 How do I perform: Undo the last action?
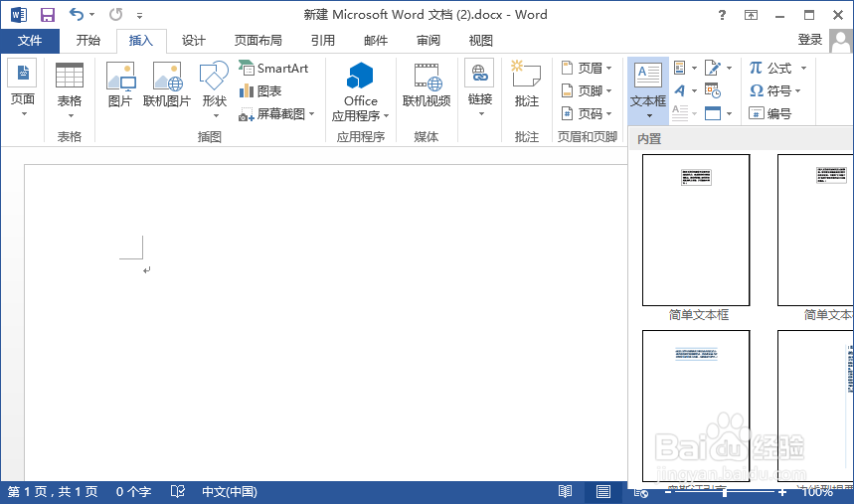tap(77, 15)
